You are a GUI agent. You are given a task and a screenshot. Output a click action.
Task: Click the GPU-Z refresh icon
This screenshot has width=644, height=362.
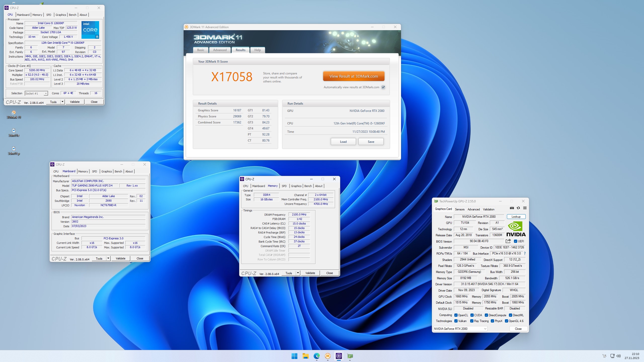click(x=518, y=208)
